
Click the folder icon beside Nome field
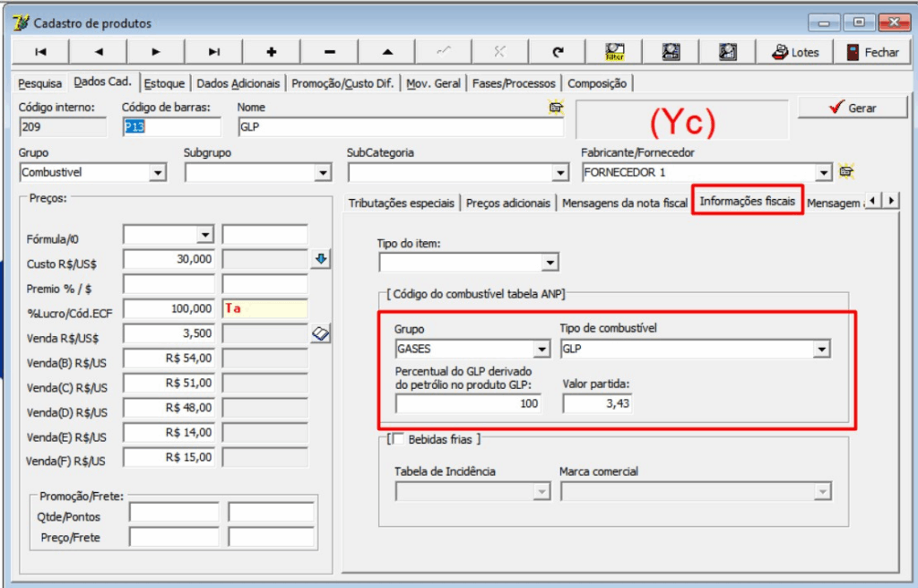coord(556,107)
